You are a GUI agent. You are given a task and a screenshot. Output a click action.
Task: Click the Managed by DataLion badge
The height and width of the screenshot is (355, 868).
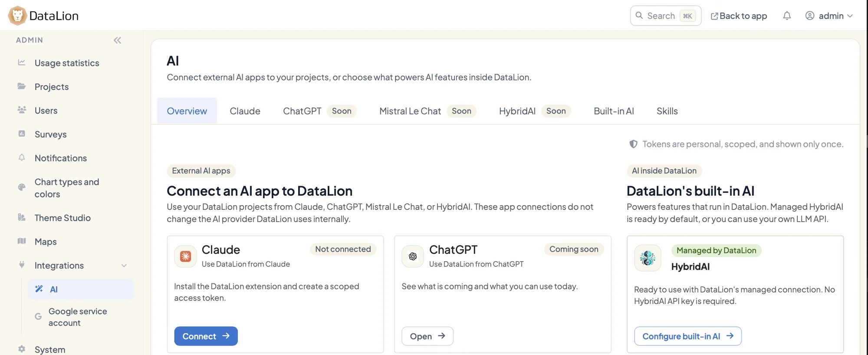point(716,250)
